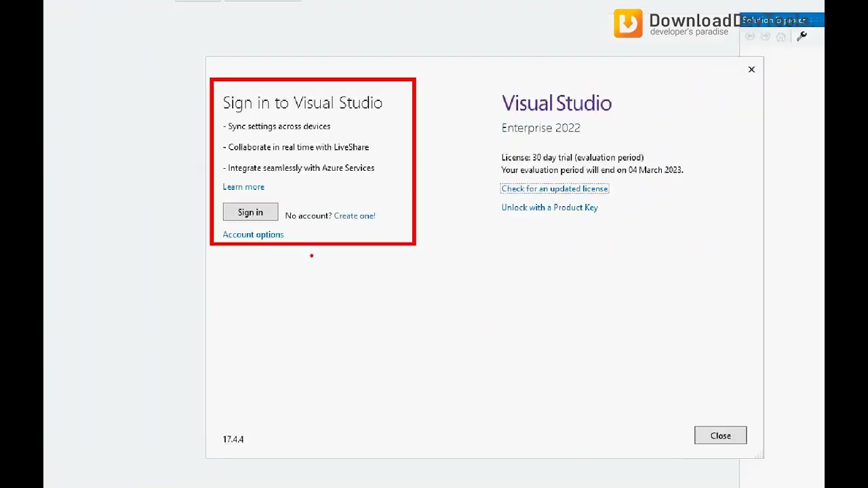Open the Create one! account link
Image resolution: width=868 pixels, height=488 pixels.
[x=355, y=216]
